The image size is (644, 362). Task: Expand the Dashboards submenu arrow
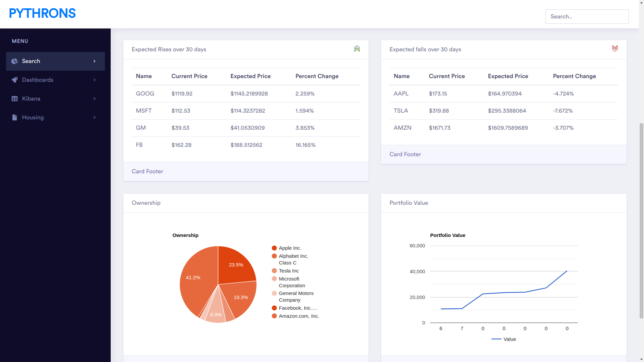[95, 80]
